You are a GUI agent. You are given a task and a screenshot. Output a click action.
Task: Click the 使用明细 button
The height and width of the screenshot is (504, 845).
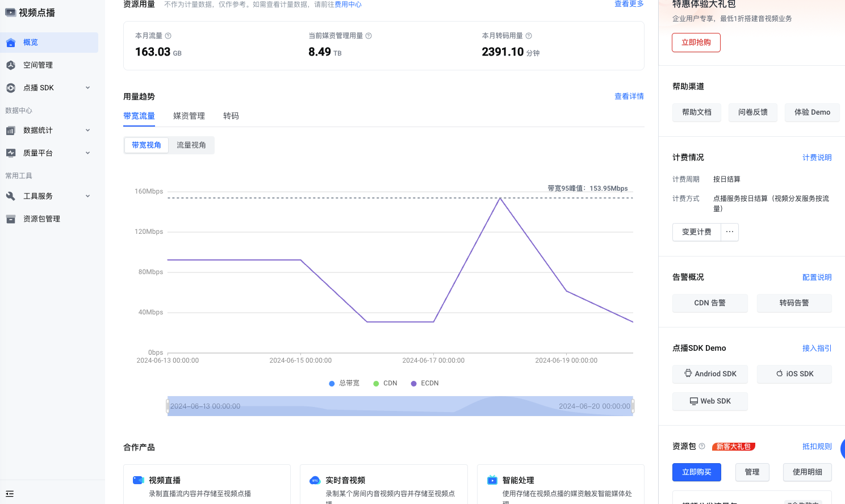808,472
